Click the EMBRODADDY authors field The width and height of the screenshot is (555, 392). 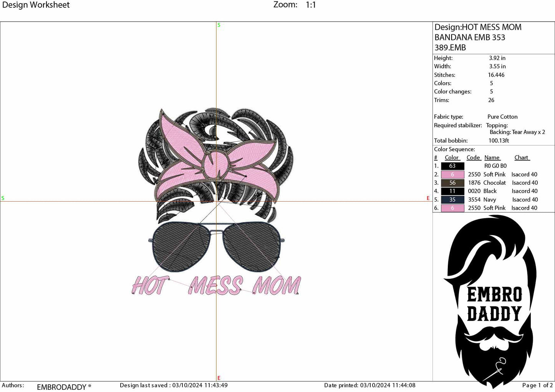tap(61, 387)
